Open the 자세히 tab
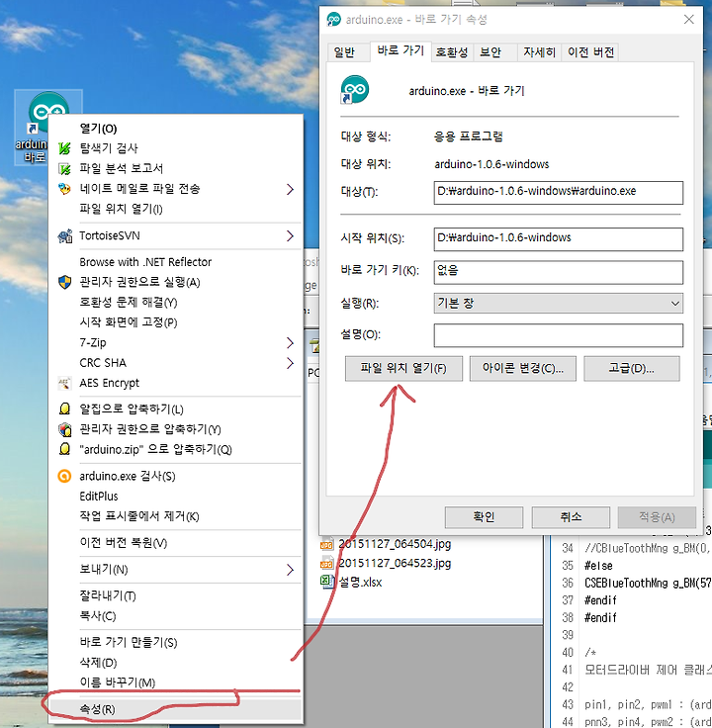The height and width of the screenshot is (728, 712). point(539,52)
